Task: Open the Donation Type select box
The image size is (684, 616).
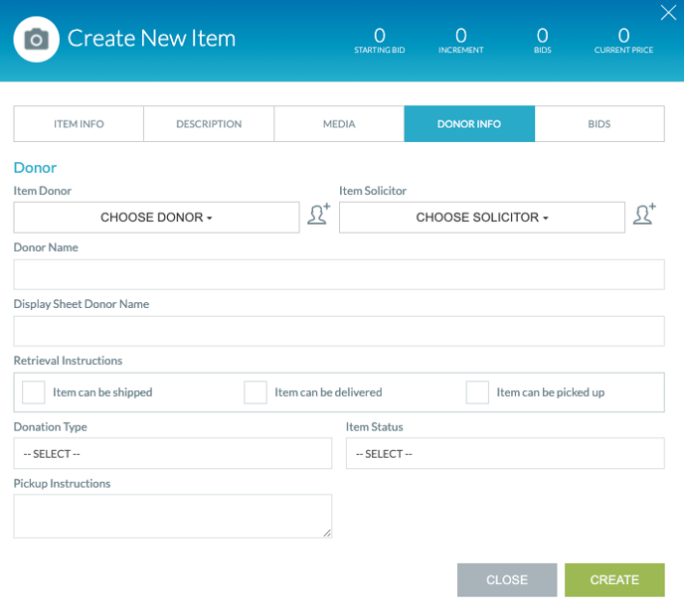Action: coord(173,453)
